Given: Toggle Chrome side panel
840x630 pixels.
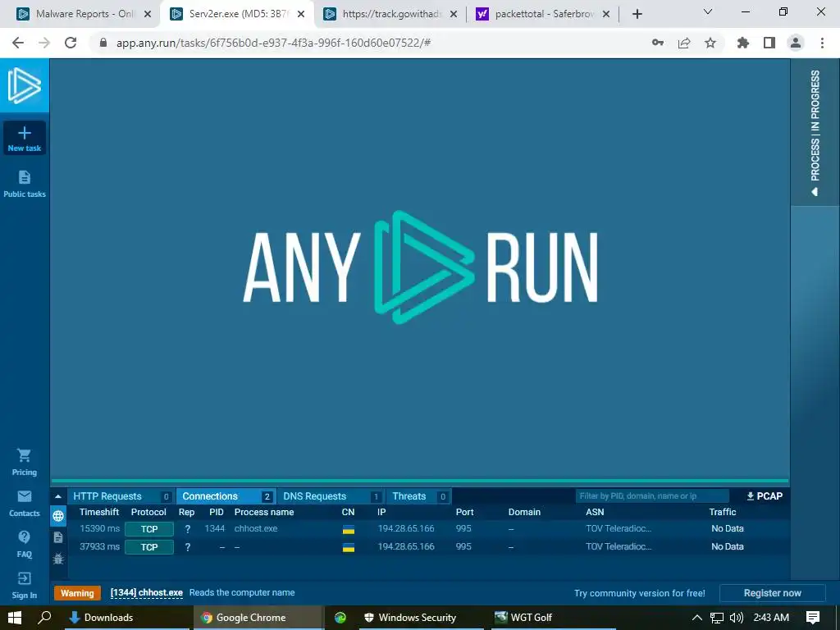Looking at the screenshot, I should coord(769,43).
